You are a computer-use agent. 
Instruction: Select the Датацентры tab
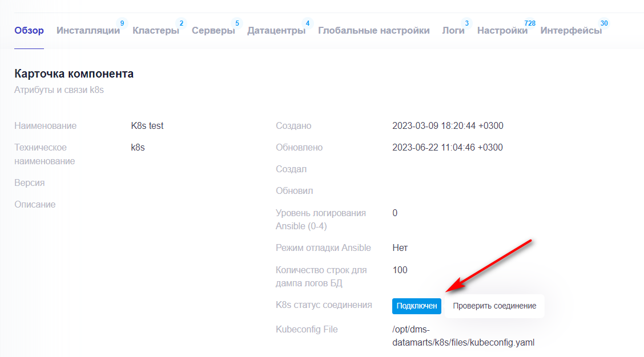276,31
